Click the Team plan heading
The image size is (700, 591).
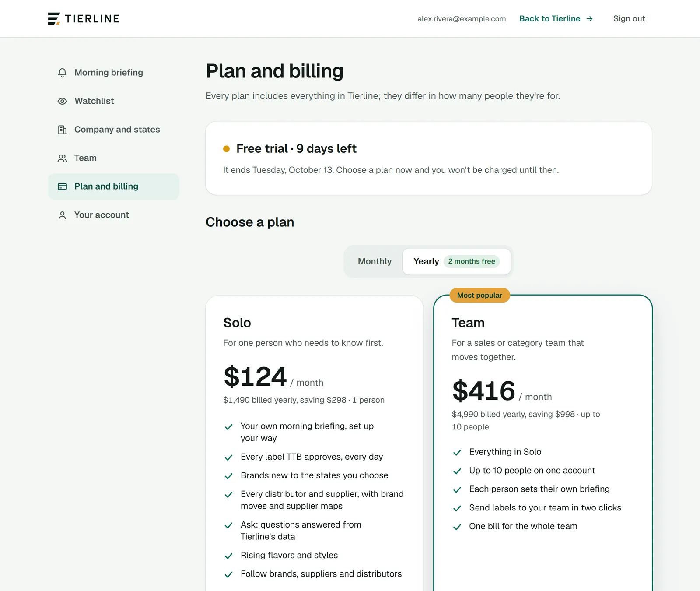(468, 323)
